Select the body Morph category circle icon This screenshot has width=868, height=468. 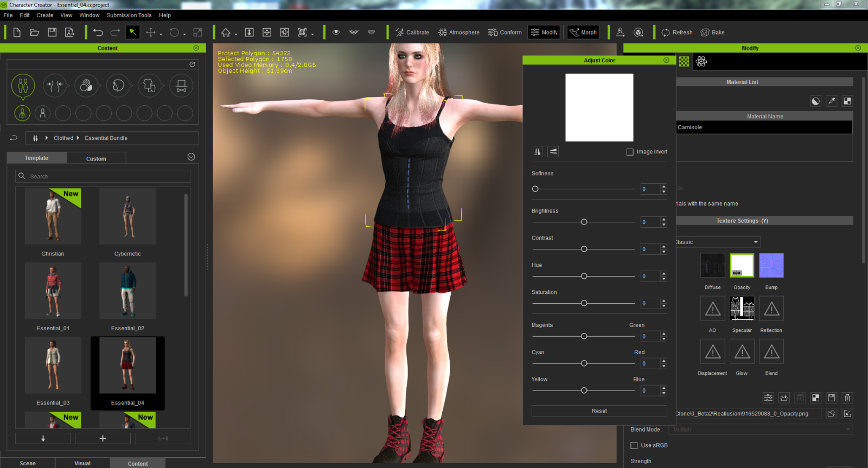tap(55, 86)
